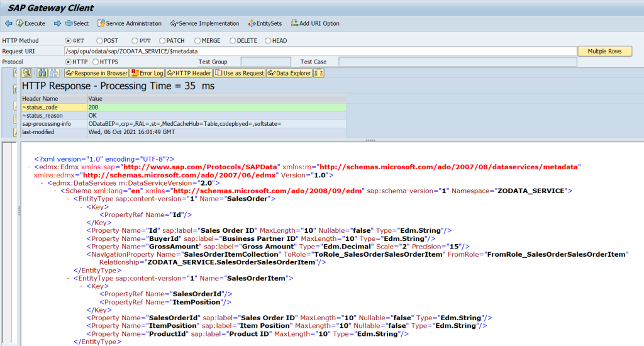The width and height of the screenshot is (644, 346).
Task: Select the sap-processing-info header name cell
Action: point(54,124)
